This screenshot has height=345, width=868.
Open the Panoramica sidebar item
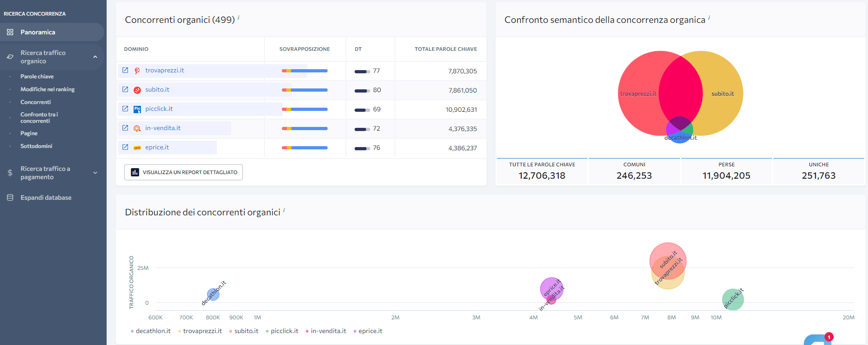click(x=52, y=32)
